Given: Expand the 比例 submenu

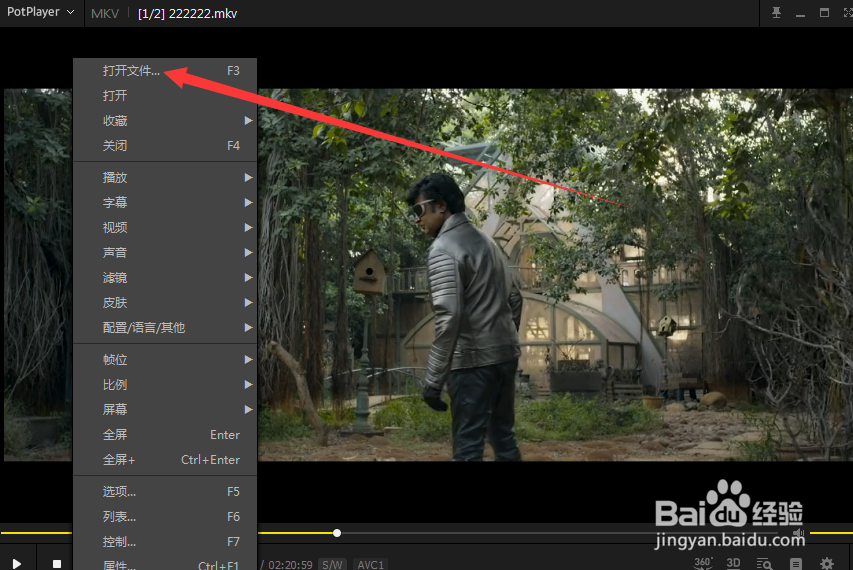Looking at the screenshot, I should (165, 385).
